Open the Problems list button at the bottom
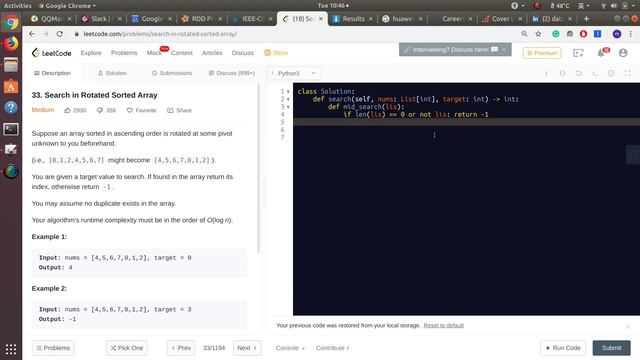 (53, 348)
